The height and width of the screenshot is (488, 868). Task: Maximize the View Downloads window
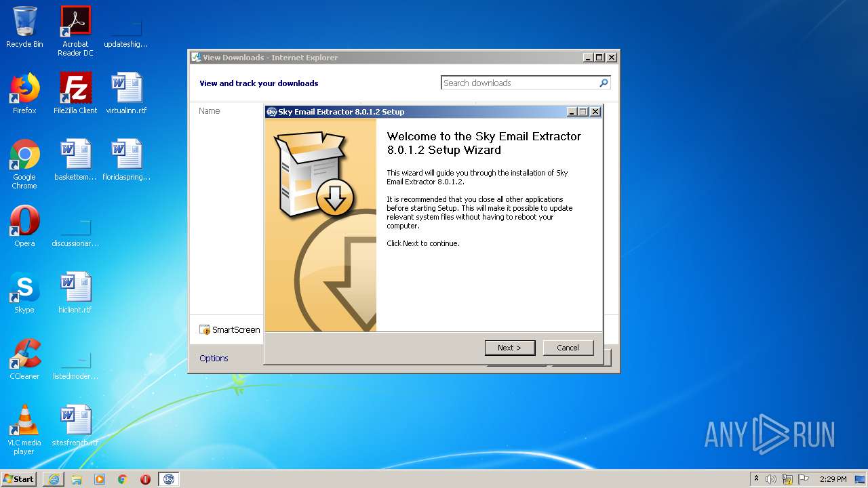[x=599, y=58]
